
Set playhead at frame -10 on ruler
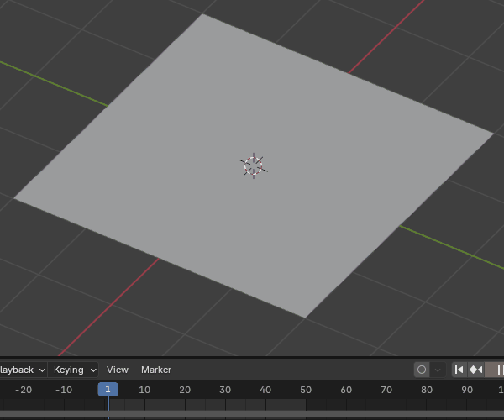tap(64, 390)
